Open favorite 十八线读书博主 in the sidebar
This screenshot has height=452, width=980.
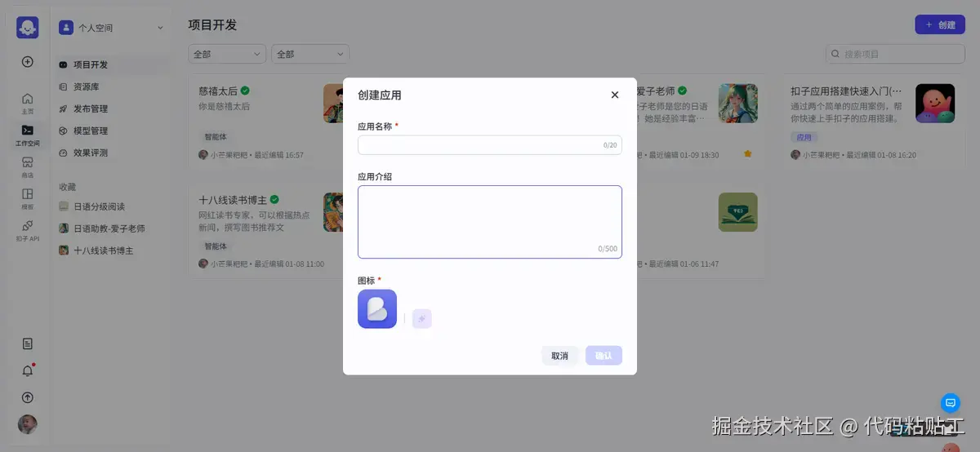[112, 250]
